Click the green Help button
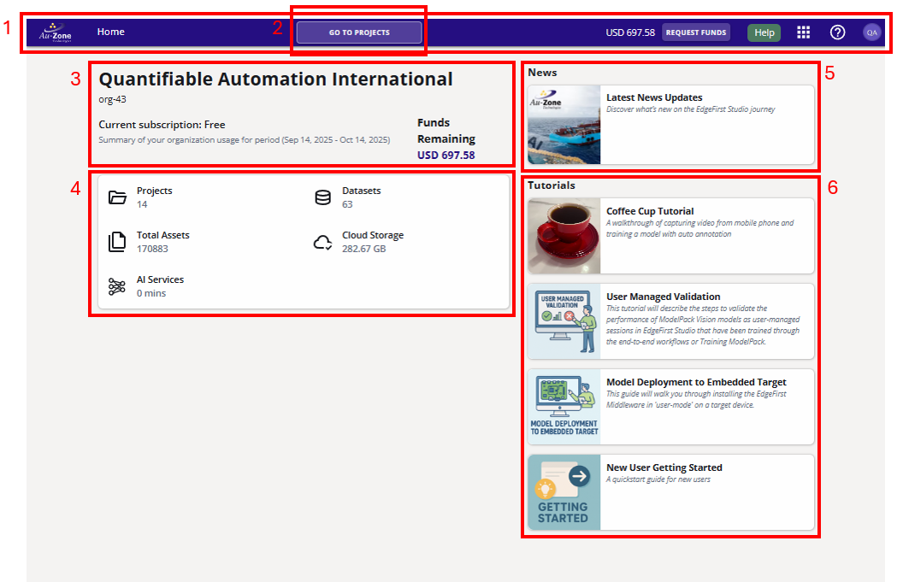897x588 pixels. point(764,32)
